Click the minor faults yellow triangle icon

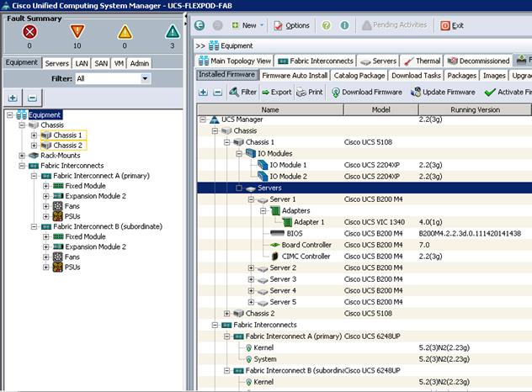coord(125,32)
